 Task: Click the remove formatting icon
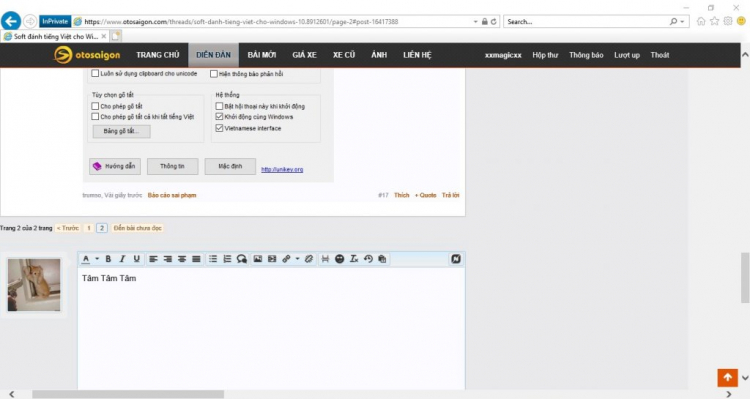[354, 259]
